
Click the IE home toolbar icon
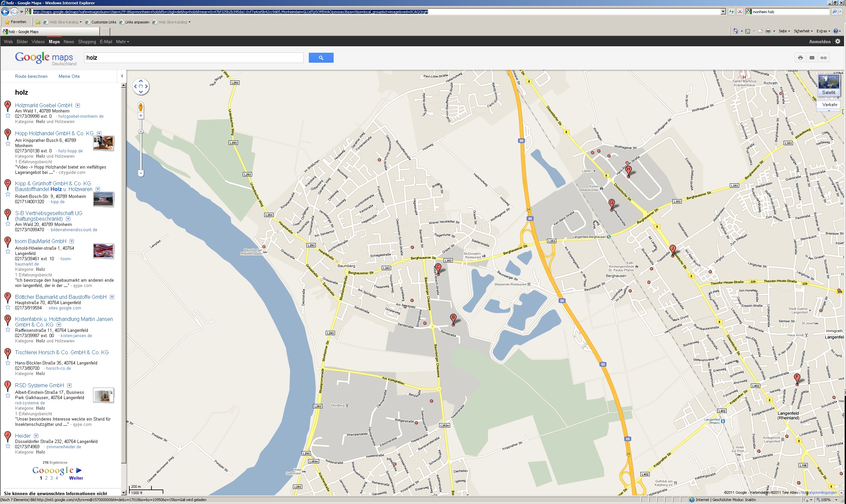[x=735, y=31]
